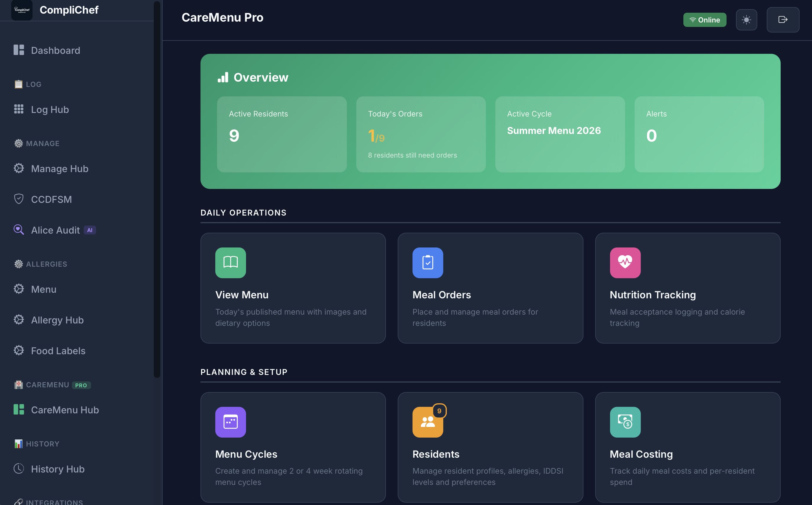The width and height of the screenshot is (812, 505).
Task: Open the Nutrition Tracking heart icon
Action: point(625,263)
